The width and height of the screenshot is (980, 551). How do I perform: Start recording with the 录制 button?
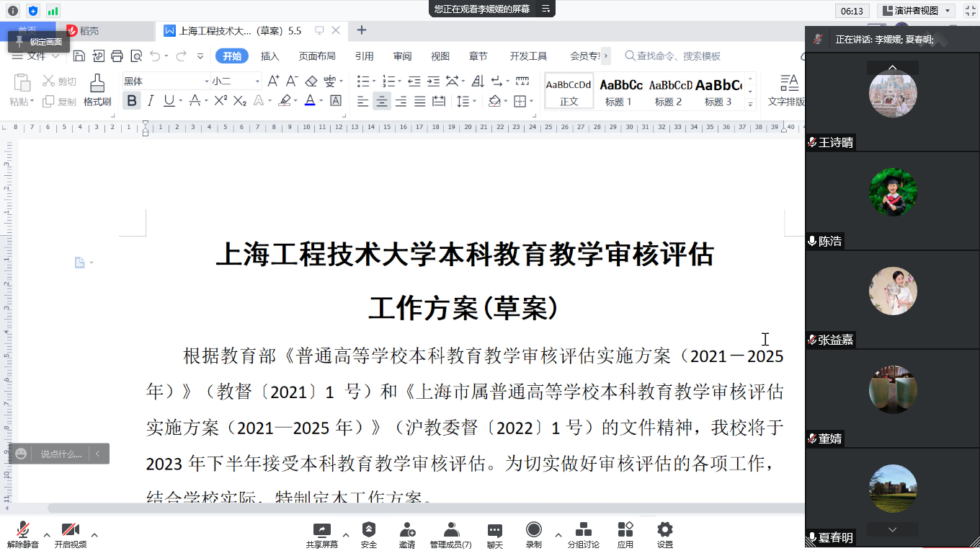(x=533, y=535)
